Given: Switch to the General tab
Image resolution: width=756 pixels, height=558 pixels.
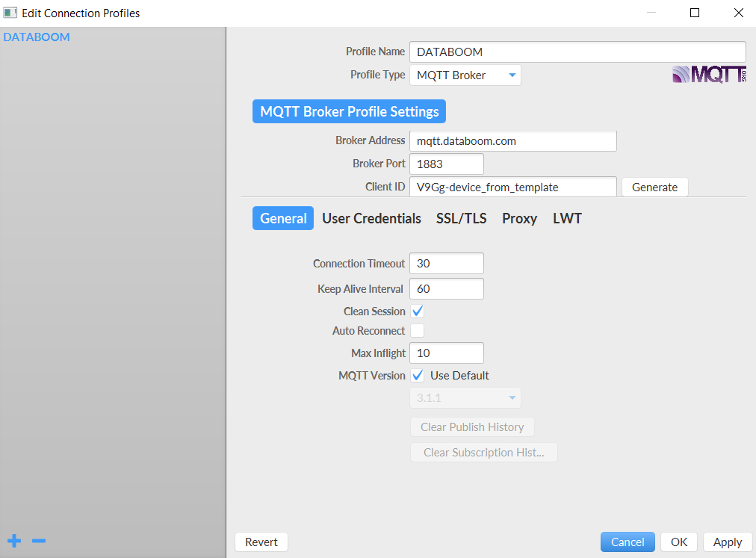Looking at the screenshot, I should coord(283,218).
